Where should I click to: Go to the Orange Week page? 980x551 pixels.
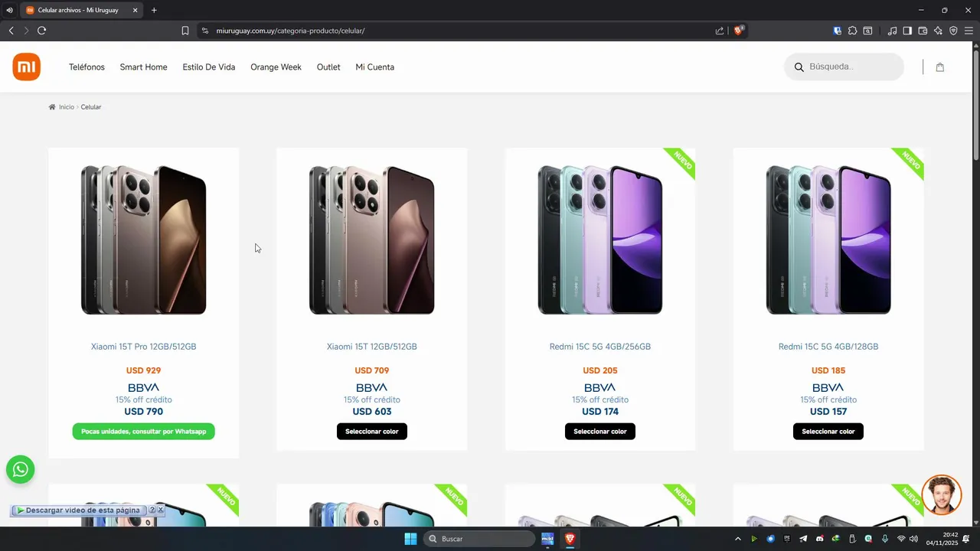276,67
